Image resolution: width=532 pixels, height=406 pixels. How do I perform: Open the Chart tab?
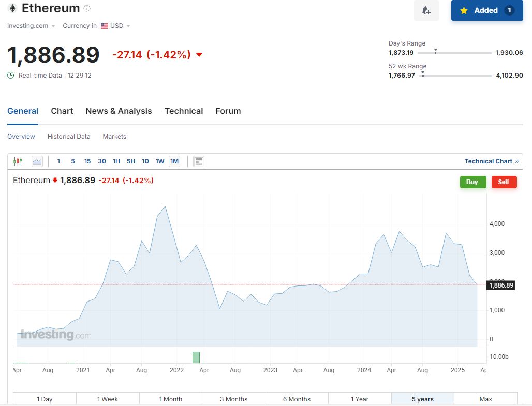click(62, 111)
